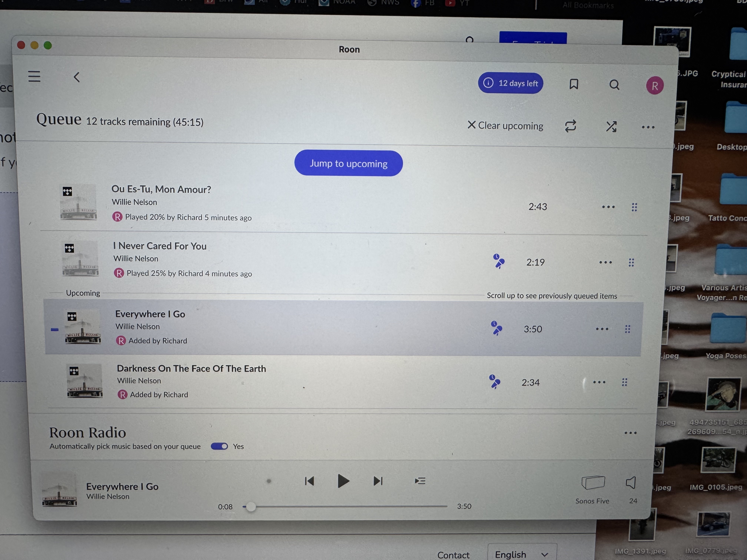
Task: Click the 12 days left trial badge
Action: tap(510, 83)
